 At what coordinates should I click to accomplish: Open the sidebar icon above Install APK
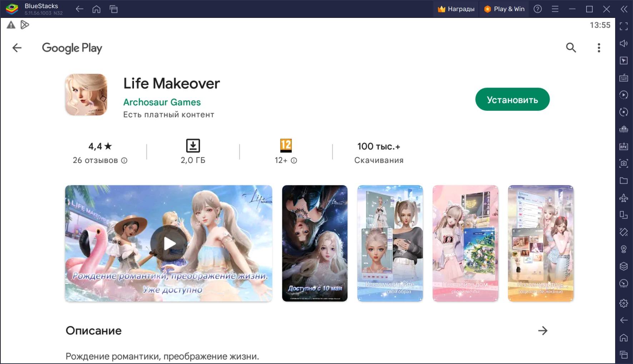pos(624,129)
